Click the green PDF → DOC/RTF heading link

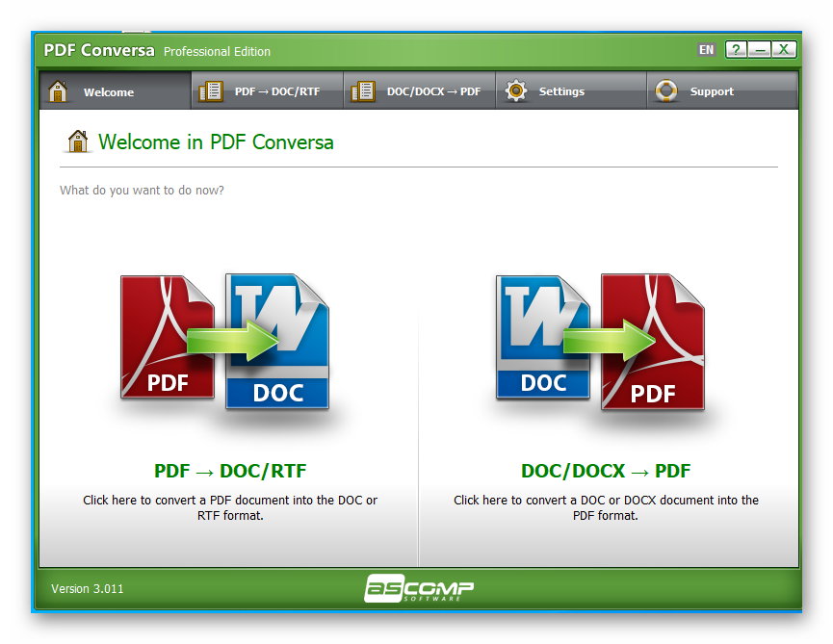pos(230,471)
